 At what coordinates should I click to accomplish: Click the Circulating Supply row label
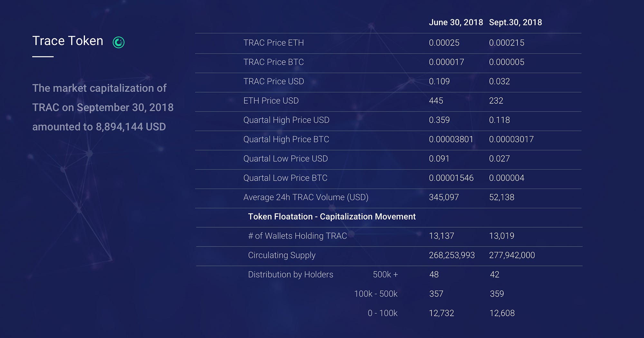tap(281, 255)
